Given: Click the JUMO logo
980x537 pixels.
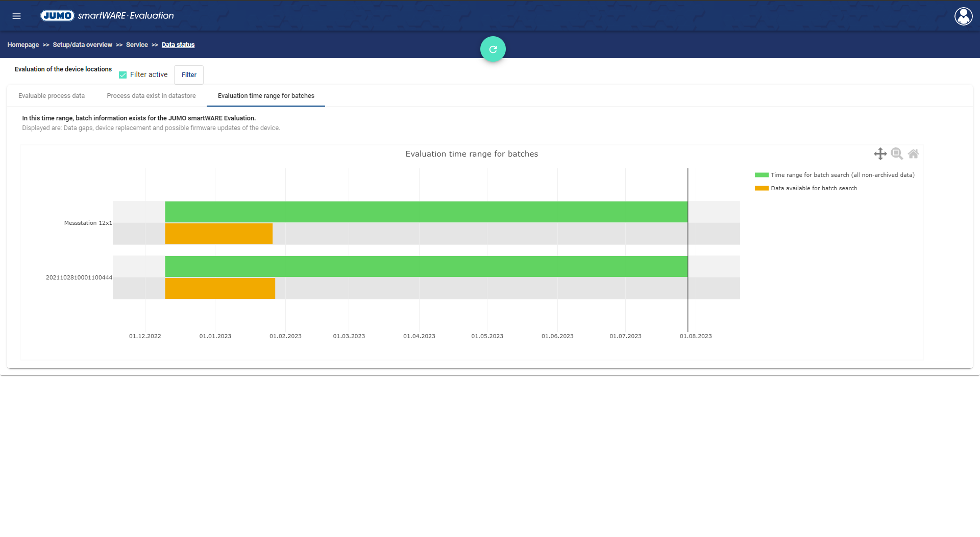Looking at the screenshot, I should pos(57,16).
